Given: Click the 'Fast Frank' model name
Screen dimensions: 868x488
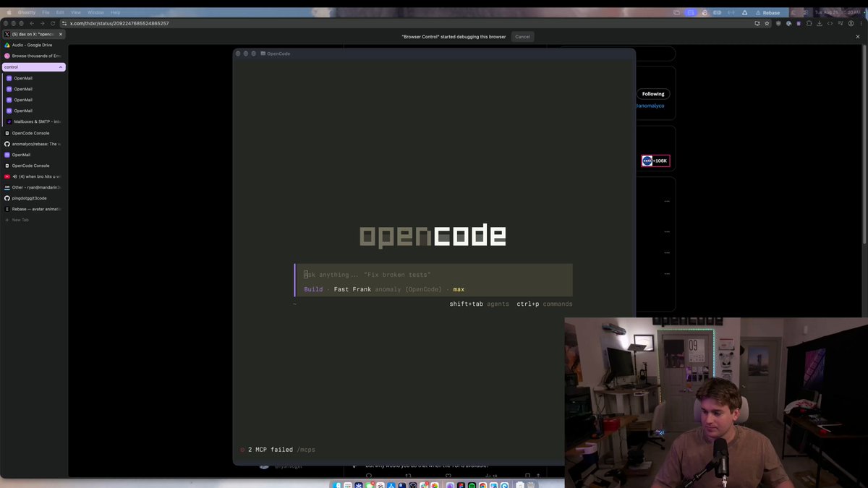Looking at the screenshot, I should [x=352, y=289].
